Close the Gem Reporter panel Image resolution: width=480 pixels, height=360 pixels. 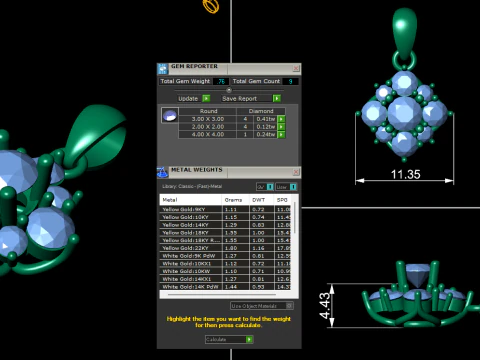point(296,68)
